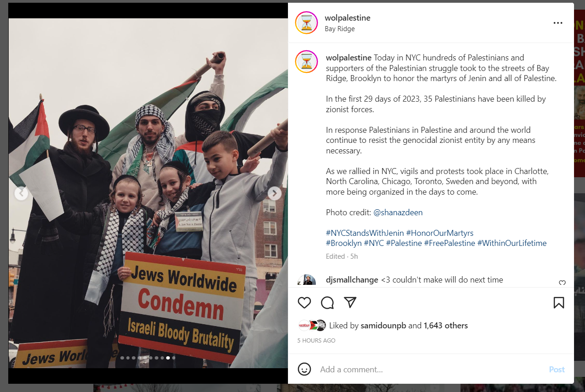
Task: Open comments via speech bubble icon
Action: 327,303
